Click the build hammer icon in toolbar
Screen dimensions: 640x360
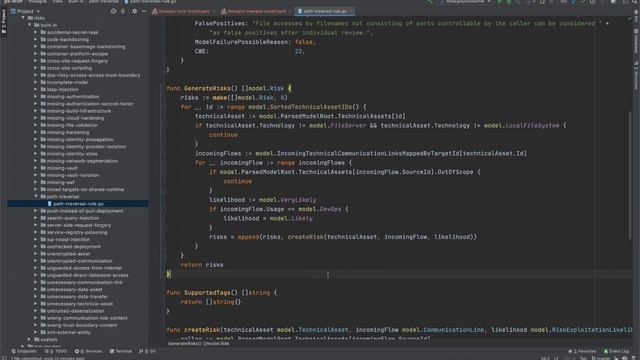click(429, 2)
